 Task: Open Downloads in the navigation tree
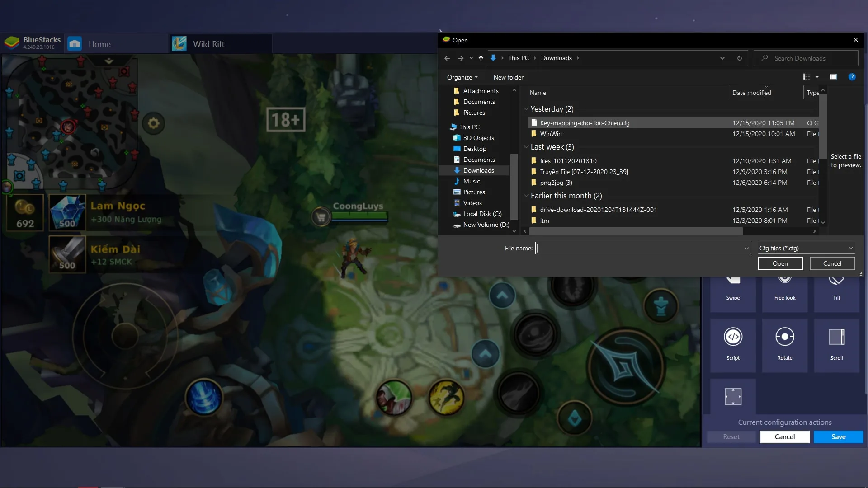point(478,170)
